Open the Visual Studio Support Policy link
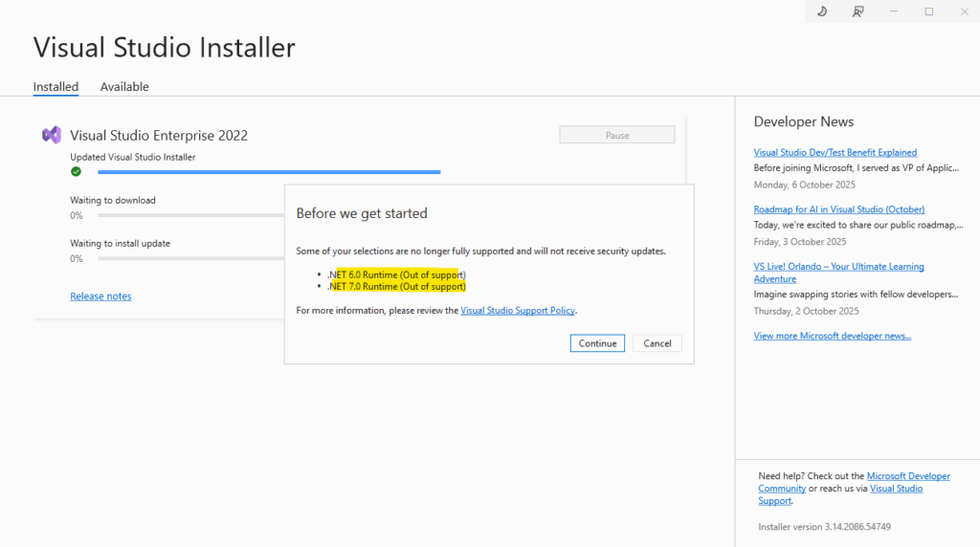The image size is (980, 547). [x=518, y=311]
